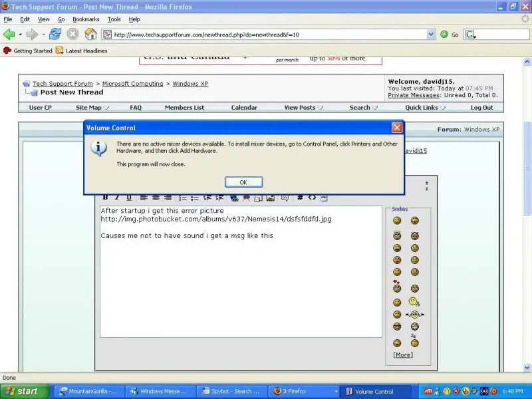
Task: Click the page's vertical scrollbar down arrow
Action: [x=527, y=368]
